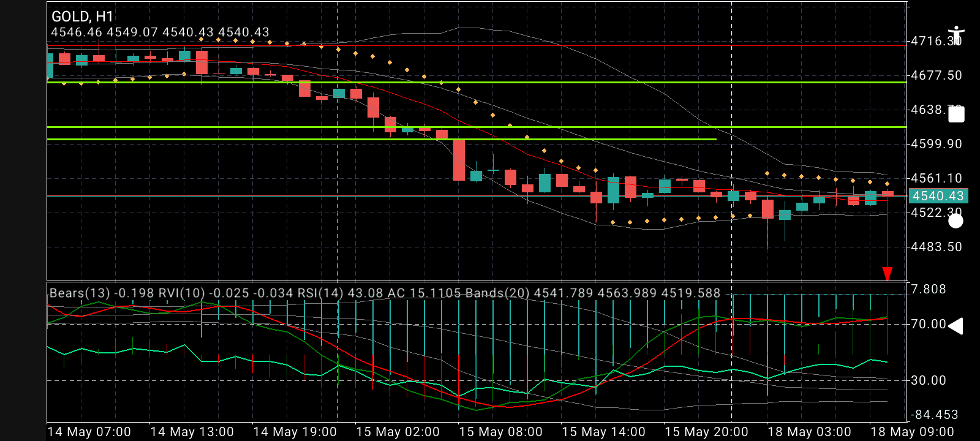This screenshot has width=980, height=441.
Task: Select the red horizontal line near 4716
Action: click(x=477, y=45)
